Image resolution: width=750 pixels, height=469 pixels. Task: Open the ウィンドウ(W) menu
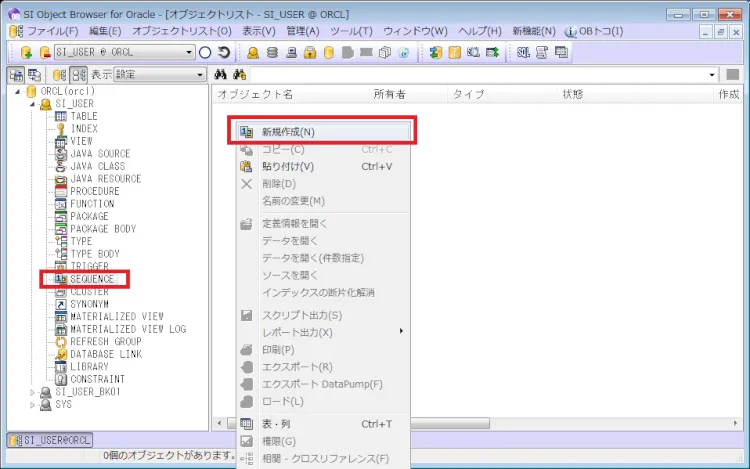click(x=416, y=32)
